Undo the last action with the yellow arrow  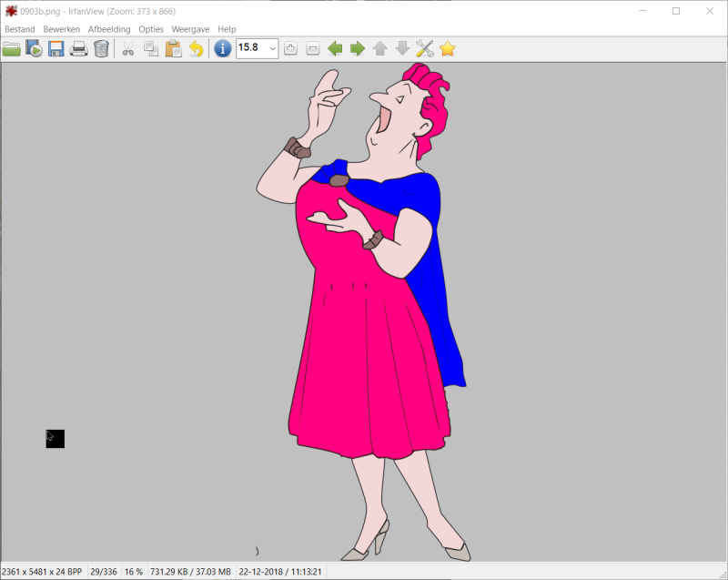point(196,49)
